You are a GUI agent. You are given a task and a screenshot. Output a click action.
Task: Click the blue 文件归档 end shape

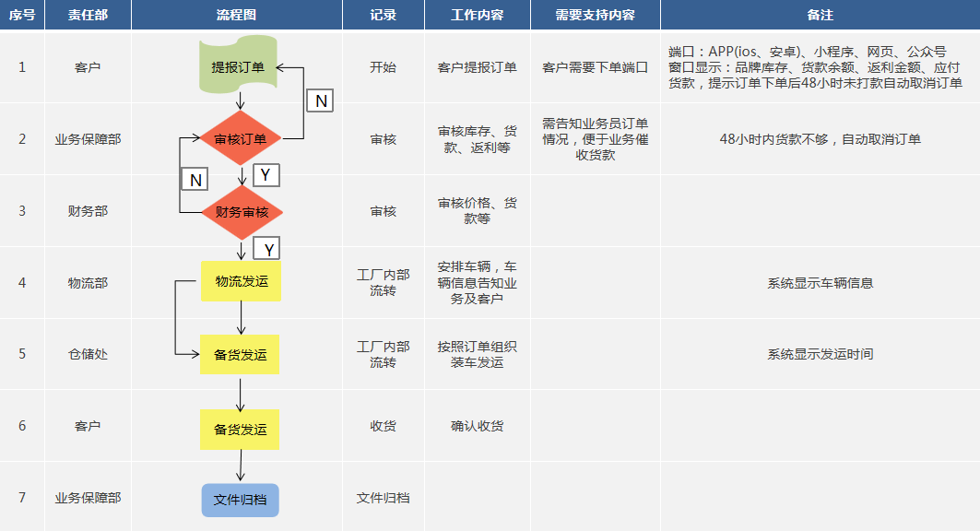(x=240, y=500)
